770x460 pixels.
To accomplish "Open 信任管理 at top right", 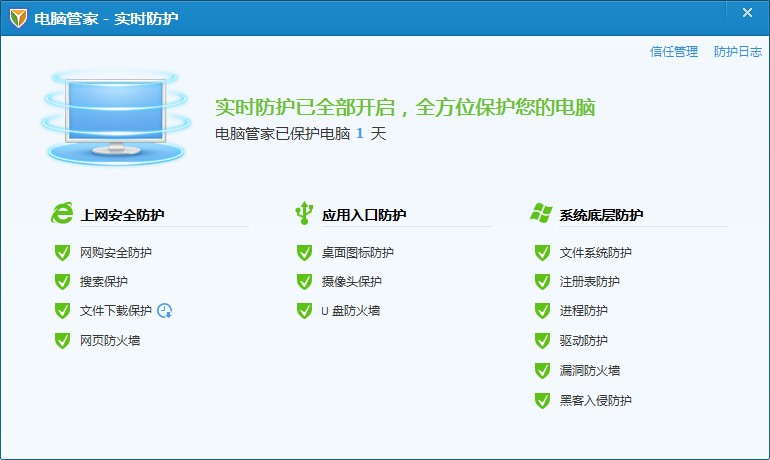I will point(674,52).
